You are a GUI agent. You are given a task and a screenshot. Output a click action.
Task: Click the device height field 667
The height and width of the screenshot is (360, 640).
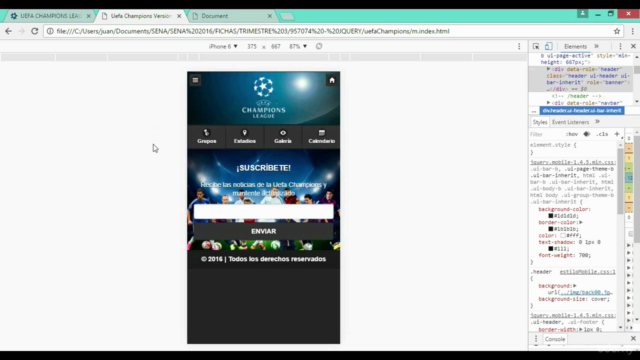click(x=276, y=46)
